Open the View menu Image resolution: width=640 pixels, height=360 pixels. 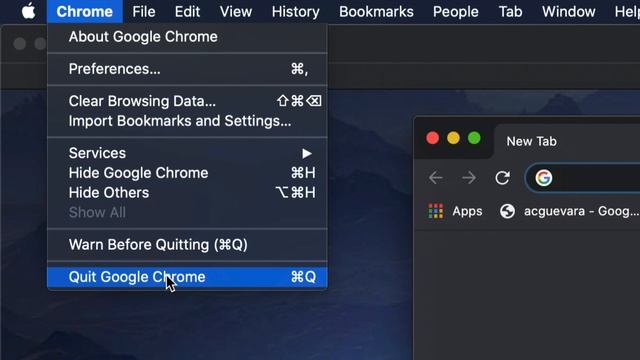236,11
